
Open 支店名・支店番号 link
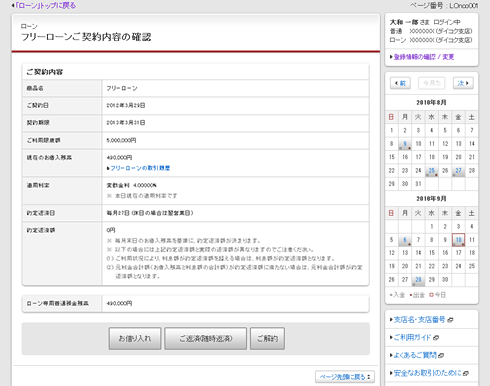[419, 320]
